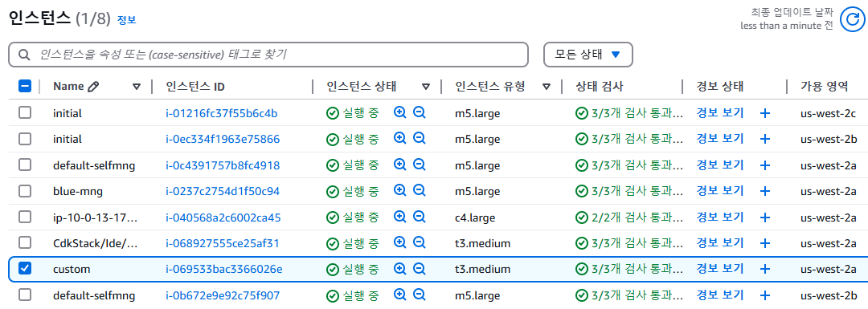Viewport: 868px width, 309px height.
Task: Add alarm plus icon in custom row
Action: click(765, 269)
